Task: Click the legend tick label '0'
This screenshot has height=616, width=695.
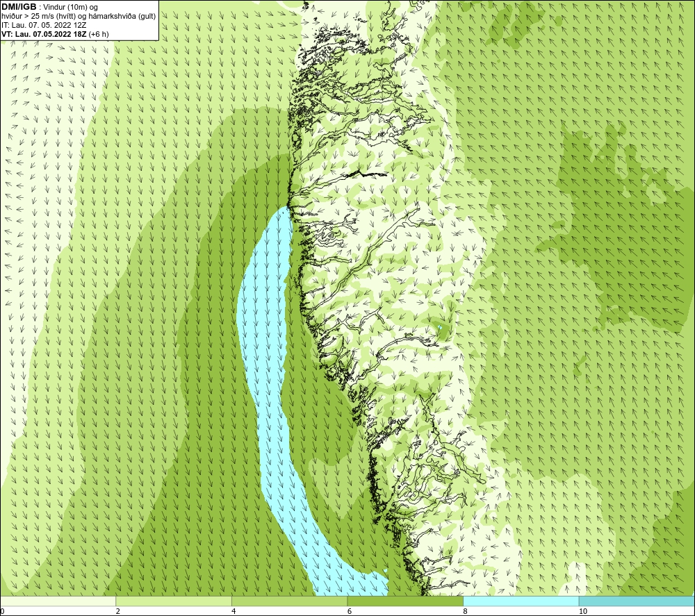Action: [2, 611]
